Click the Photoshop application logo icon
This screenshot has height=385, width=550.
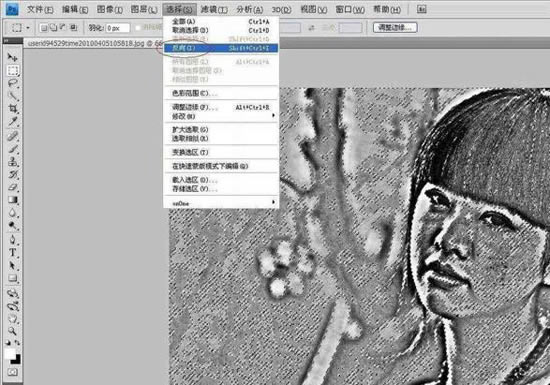[x=13, y=9]
